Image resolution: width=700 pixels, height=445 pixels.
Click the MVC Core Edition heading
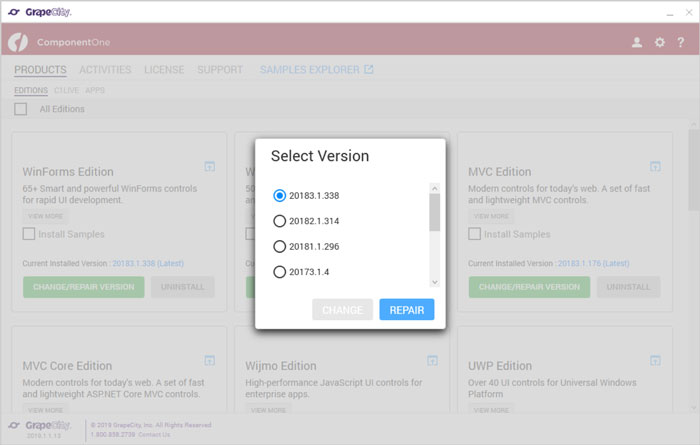67,366
